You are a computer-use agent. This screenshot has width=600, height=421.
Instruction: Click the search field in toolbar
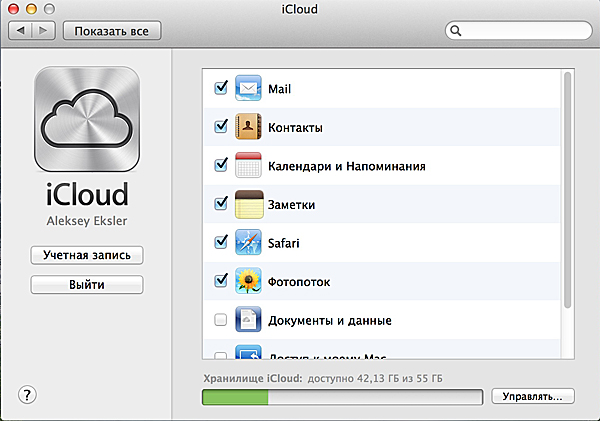(x=520, y=31)
